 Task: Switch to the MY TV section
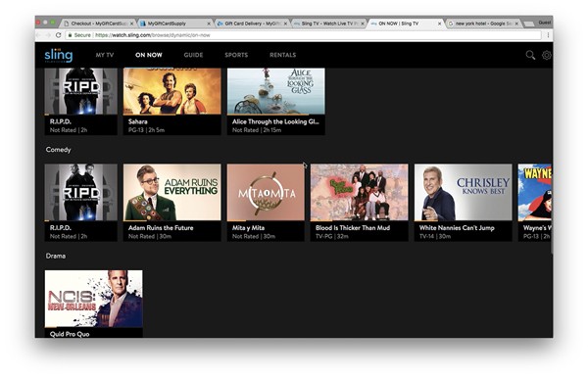(x=105, y=55)
